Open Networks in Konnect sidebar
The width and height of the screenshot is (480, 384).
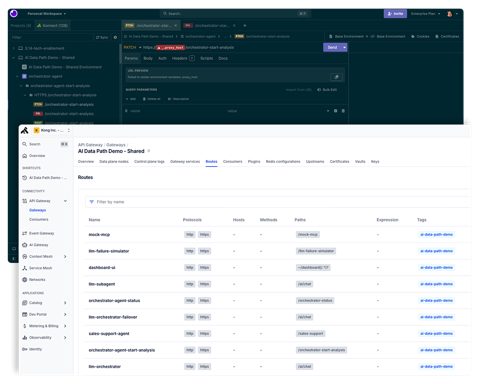34,279
